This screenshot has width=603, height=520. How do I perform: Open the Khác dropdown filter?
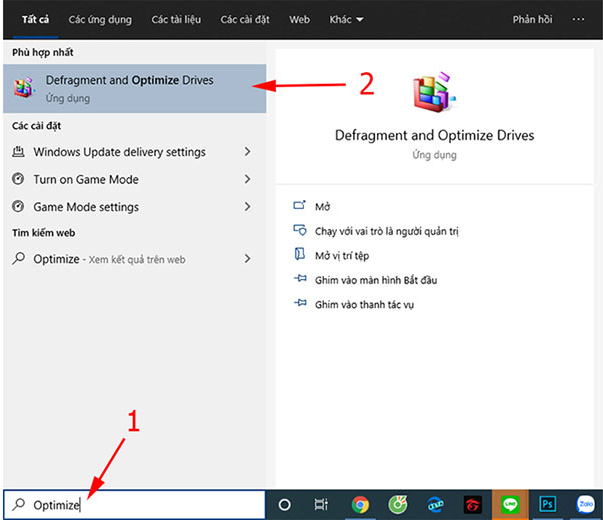pos(346,19)
